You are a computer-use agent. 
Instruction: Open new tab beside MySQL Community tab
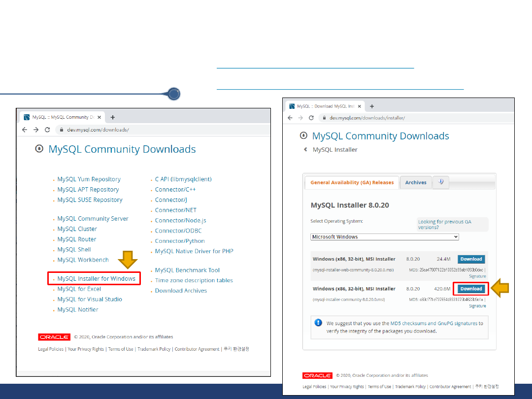[x=113, y=117]
